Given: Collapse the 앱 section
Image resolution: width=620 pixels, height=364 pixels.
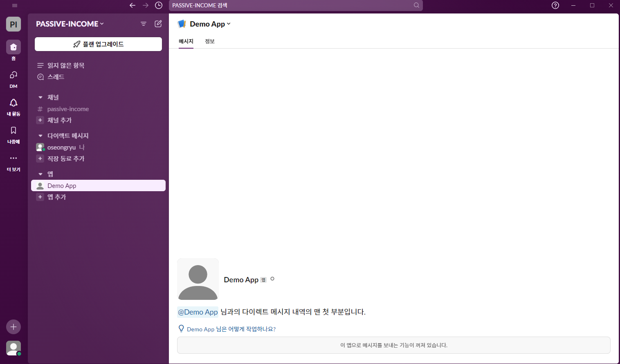Looking at the screenshot, I should click(40, 174).
